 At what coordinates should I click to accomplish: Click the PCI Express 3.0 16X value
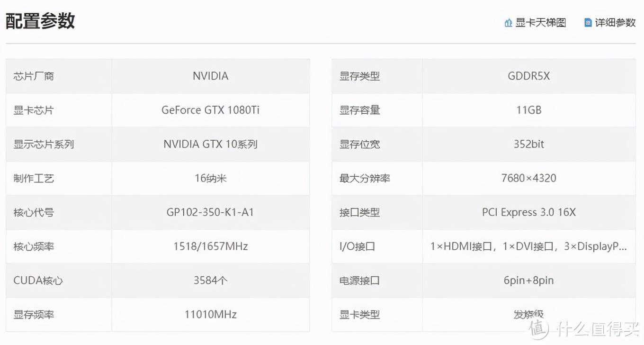pos(528,212)
